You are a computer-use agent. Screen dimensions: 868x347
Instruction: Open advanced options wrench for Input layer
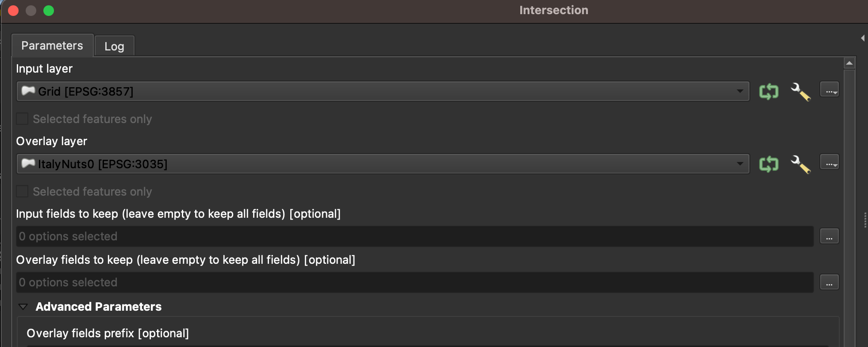800,92
